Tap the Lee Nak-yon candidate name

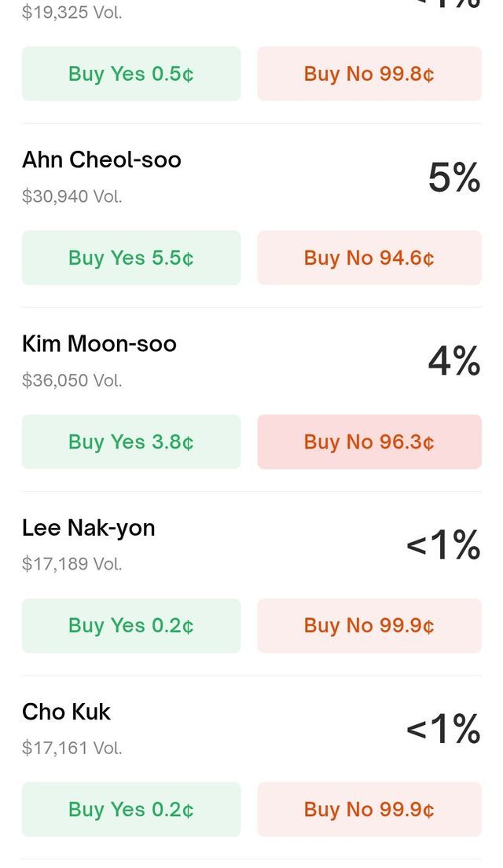click(x=89, y=528)
